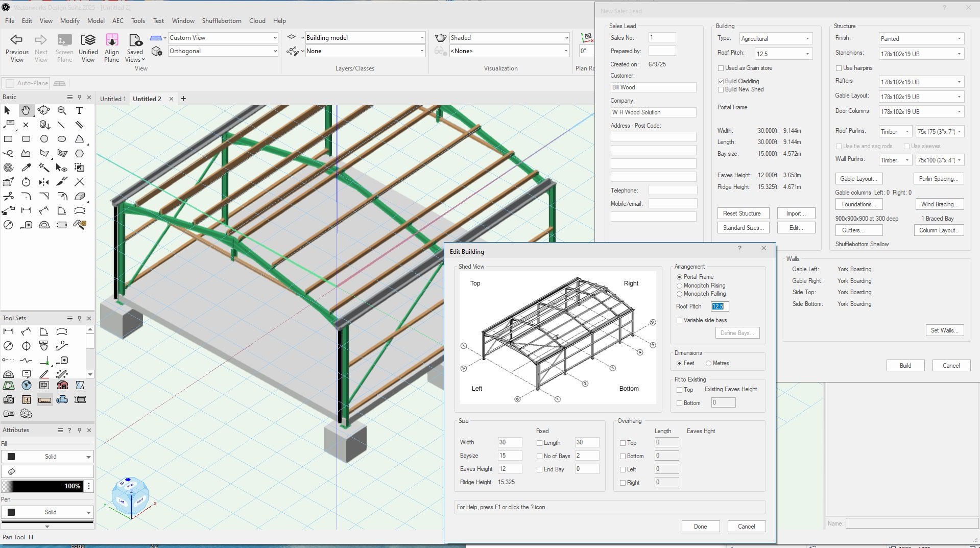980x548 pixels.
Task: Click the Unified View icon
Action: pos(88,40)
